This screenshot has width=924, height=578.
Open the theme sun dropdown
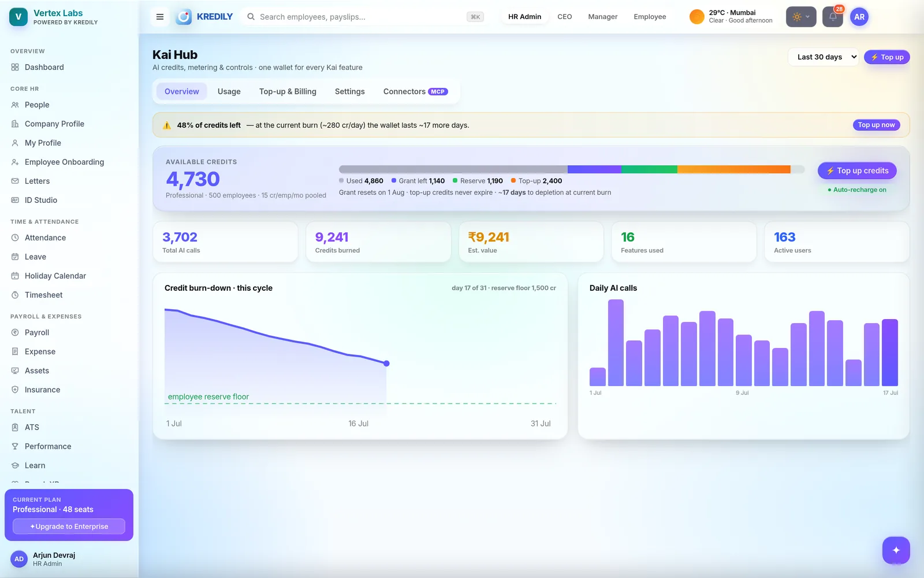[x=801, y=17]
